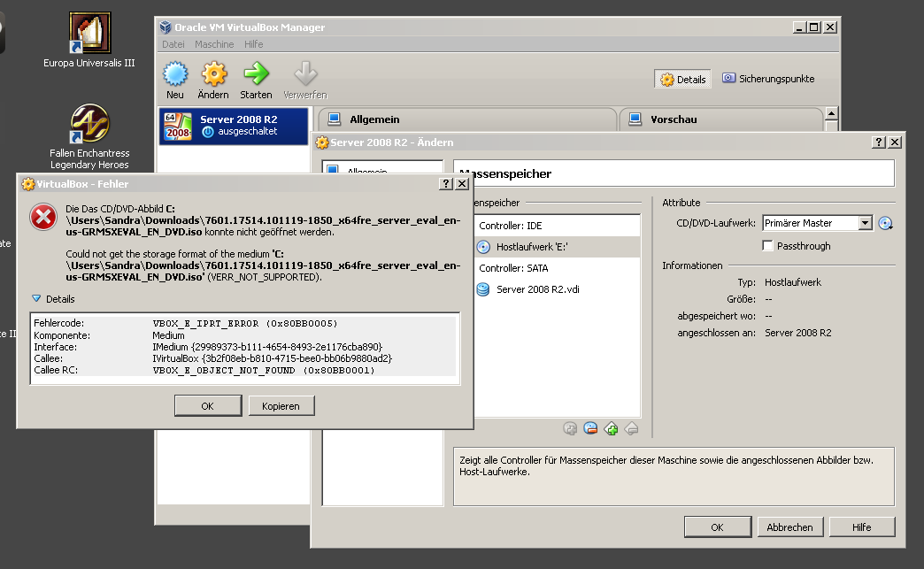Click the greyed remove-controller icon below the storage tree
Viewport: 924px width, 569px height.
point(631,428)
